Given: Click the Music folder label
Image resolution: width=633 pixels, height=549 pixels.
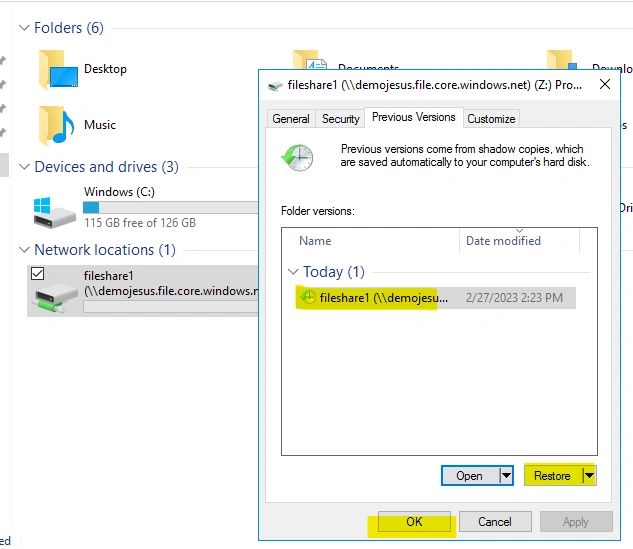Looking at the screenshot, I should 100,125.
